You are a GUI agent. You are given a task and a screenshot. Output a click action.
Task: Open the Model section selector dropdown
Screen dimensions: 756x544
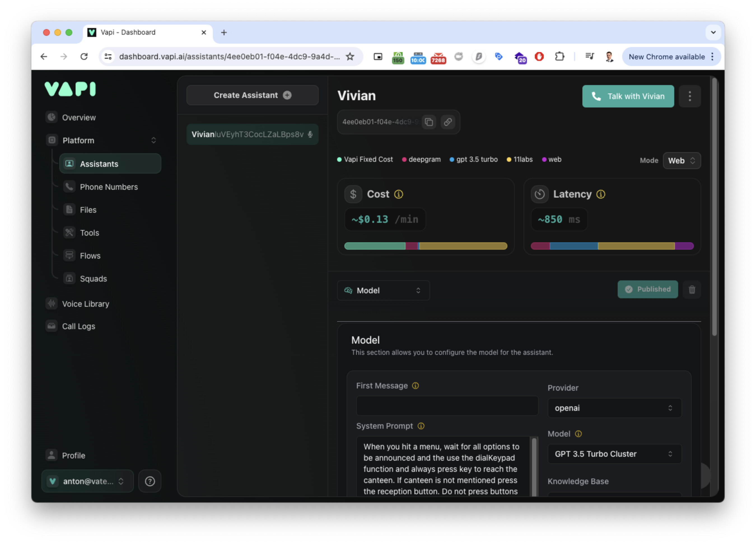pyautogui.click(x=383, y=290)
